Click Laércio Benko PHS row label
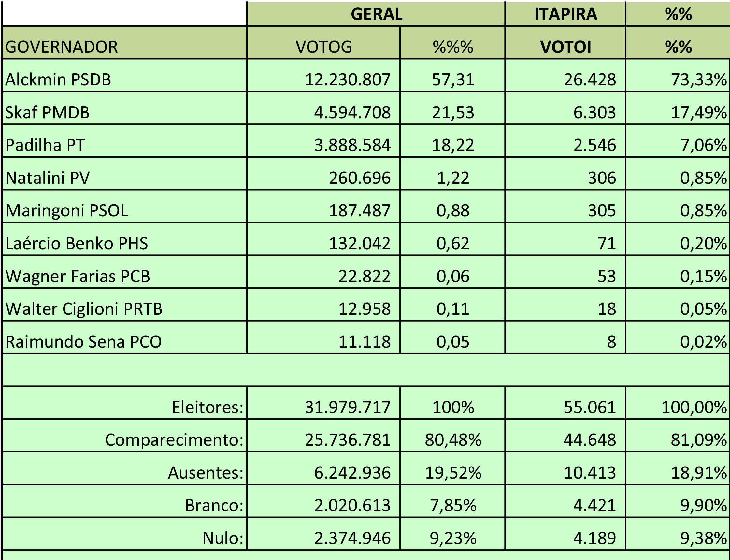Image resolution: width=730 pixels, height=560 pixels. pos(124,239)
